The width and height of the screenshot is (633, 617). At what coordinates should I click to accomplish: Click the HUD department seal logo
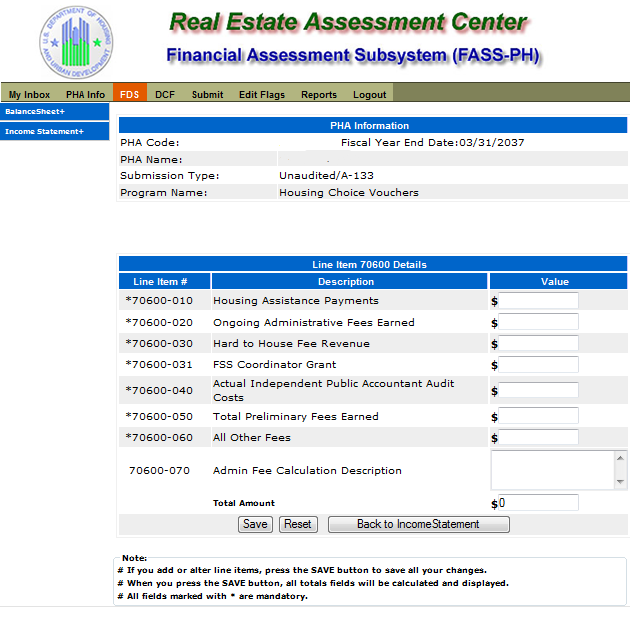pyautogui.click(x=76, y=42)
